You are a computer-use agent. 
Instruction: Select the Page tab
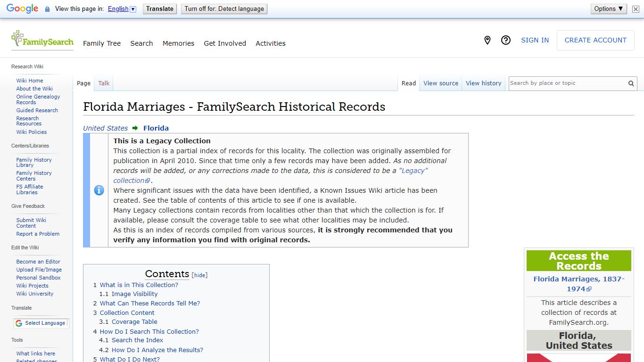84,83
